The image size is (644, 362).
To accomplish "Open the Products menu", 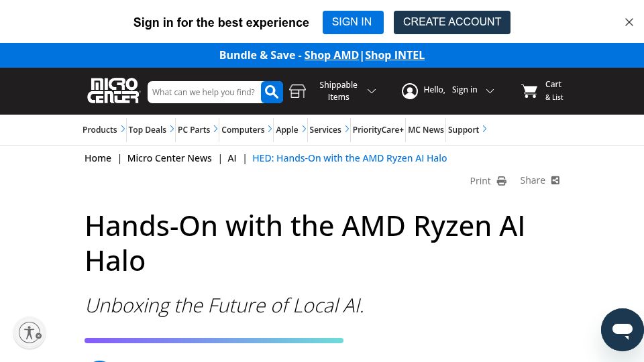I will click(99, 129).
